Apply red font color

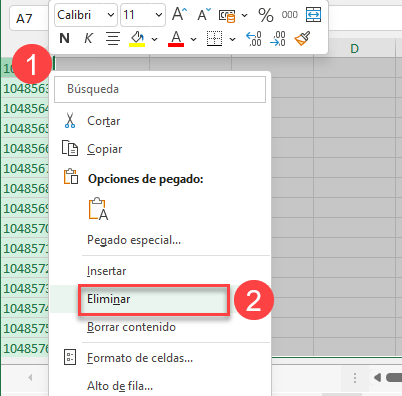pyautogui.click(x=176, y=39)
